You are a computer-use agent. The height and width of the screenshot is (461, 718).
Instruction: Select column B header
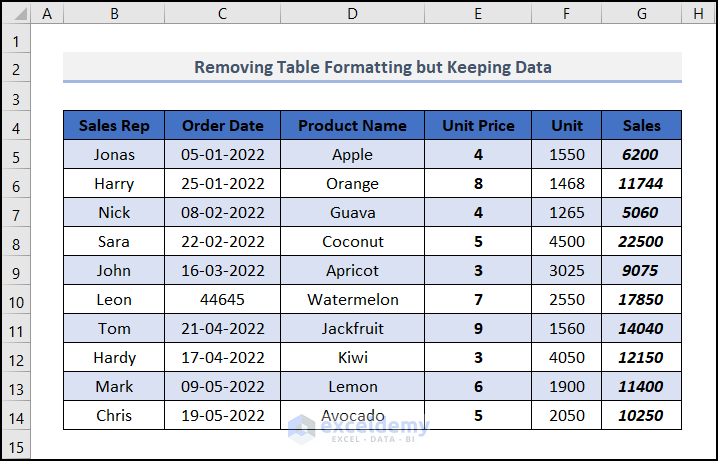114,13
